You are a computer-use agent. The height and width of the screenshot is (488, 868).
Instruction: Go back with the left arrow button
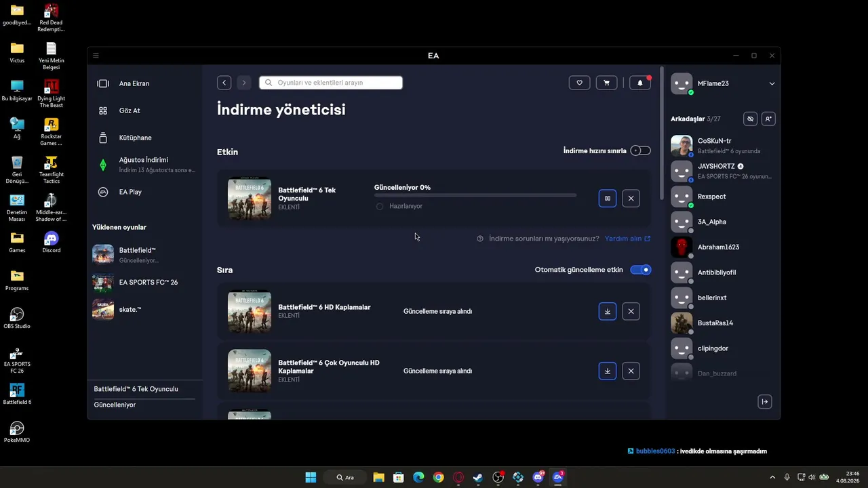pos(224,83)
